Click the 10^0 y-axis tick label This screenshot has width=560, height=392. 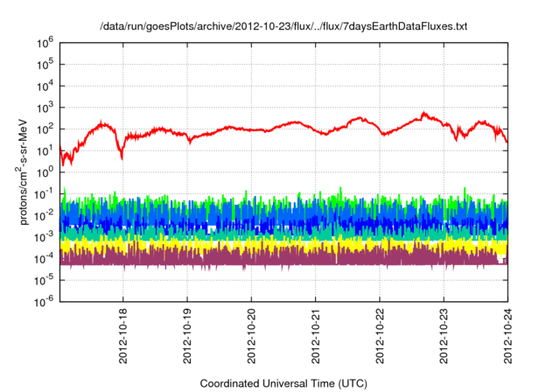(45, 171)
